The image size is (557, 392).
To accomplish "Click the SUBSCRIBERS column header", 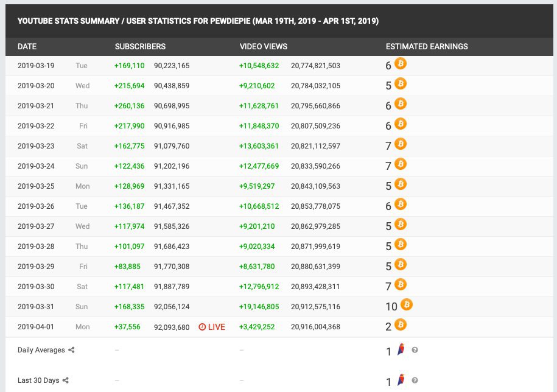I will pos(141,46).
